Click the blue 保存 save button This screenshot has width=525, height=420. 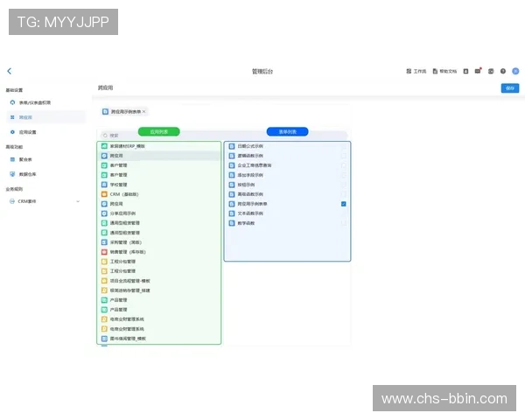(x=510, y=88)
